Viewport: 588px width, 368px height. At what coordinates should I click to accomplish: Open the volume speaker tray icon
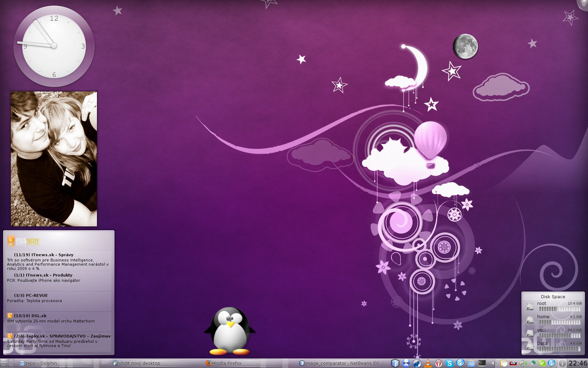point(523,363)
